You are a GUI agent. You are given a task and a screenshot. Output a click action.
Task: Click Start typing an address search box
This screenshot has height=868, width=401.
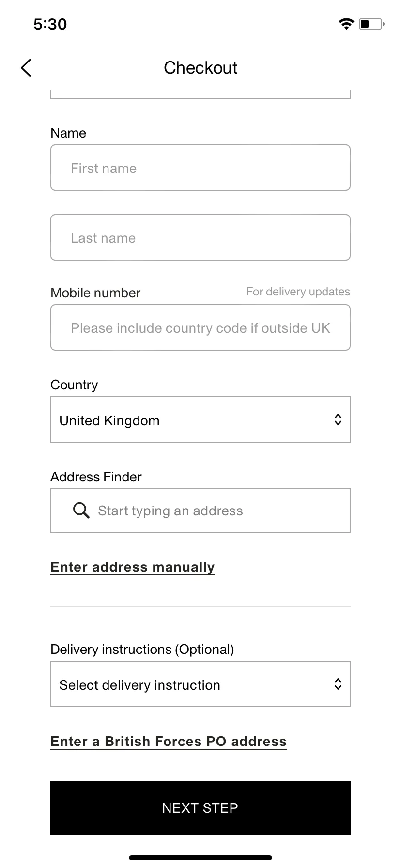[x=200, y=511]
